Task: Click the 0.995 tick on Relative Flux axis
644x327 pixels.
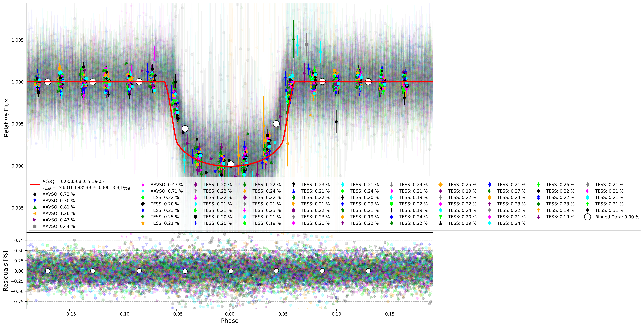Action: click(18, 124)
